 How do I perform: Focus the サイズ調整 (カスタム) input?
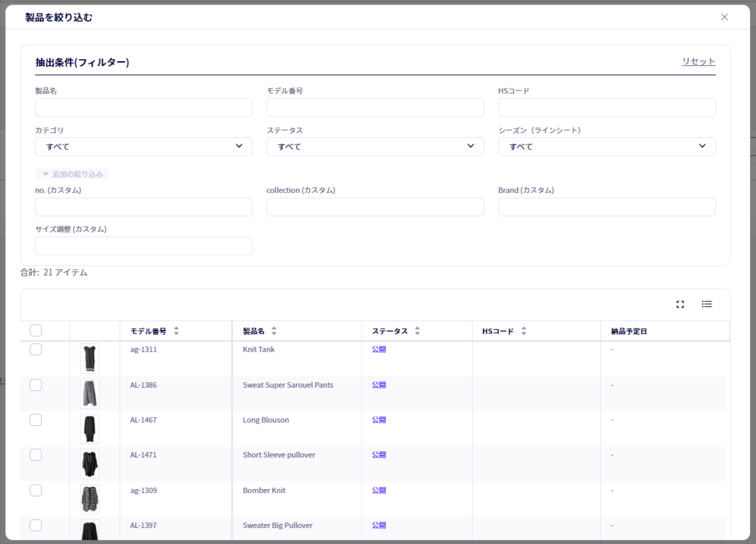pyautogui.click(x=144, y=246)
